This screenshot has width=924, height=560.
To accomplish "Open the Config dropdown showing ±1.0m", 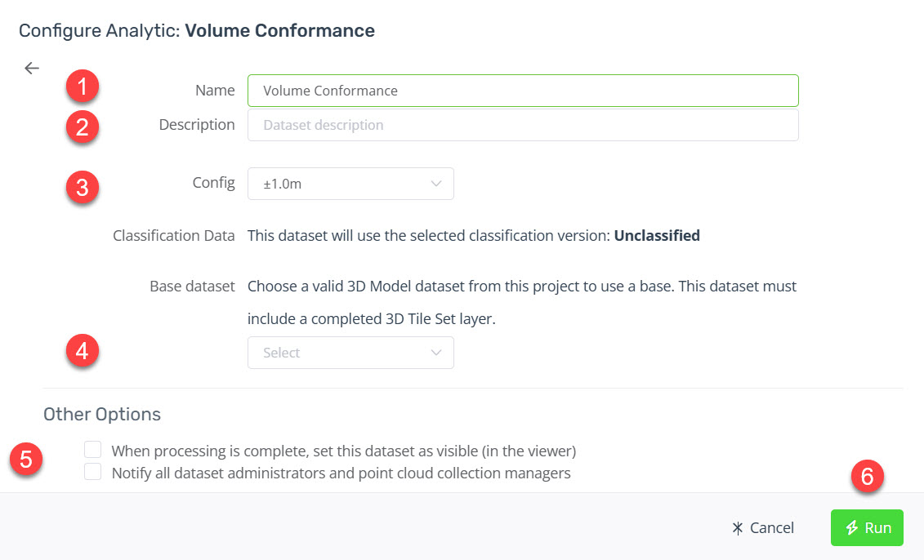I will coord(350,184).
